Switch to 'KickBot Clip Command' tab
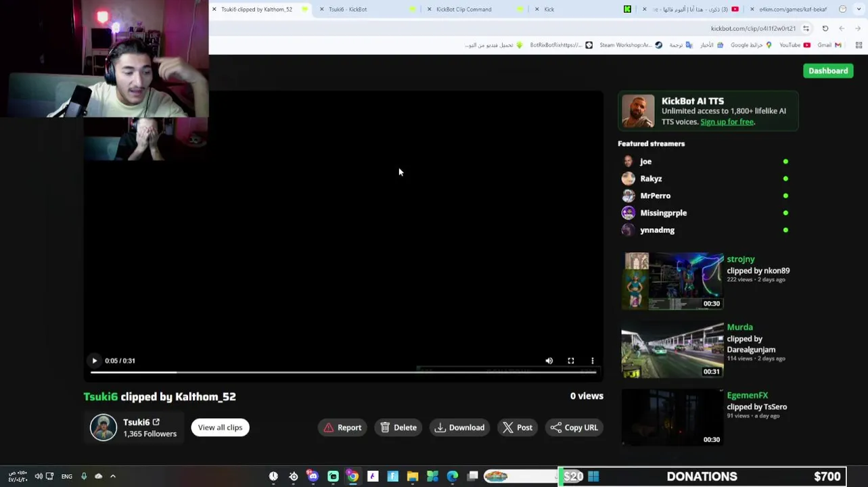Image resolution: width=868 pixels, height=487 pixels. 474,9
